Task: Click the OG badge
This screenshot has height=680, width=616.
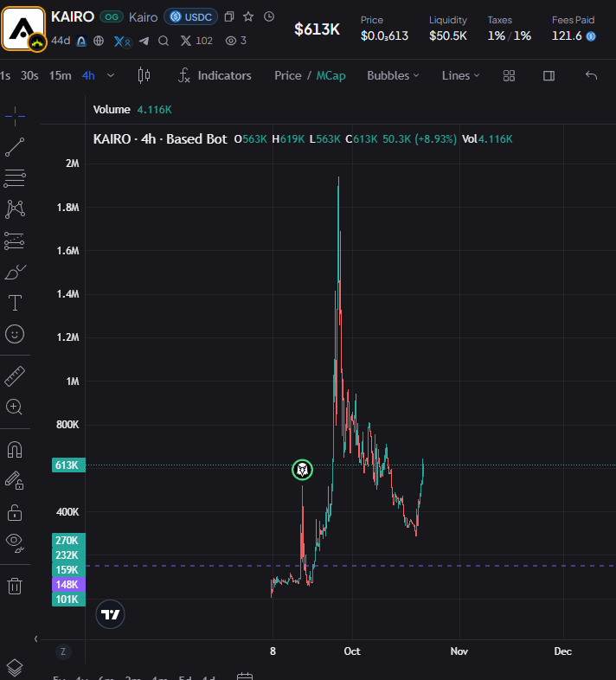Action: tap(112, 17)
